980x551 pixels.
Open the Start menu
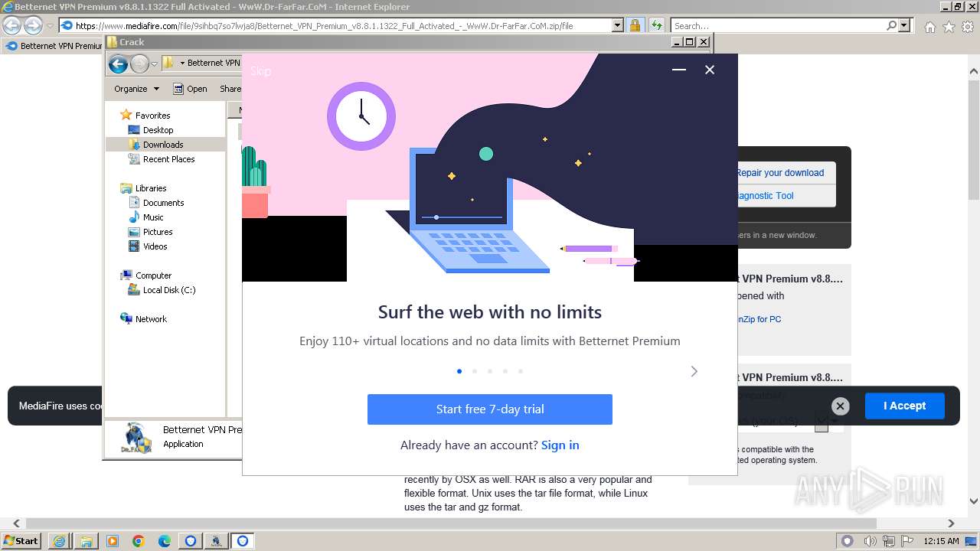[21, 540]
